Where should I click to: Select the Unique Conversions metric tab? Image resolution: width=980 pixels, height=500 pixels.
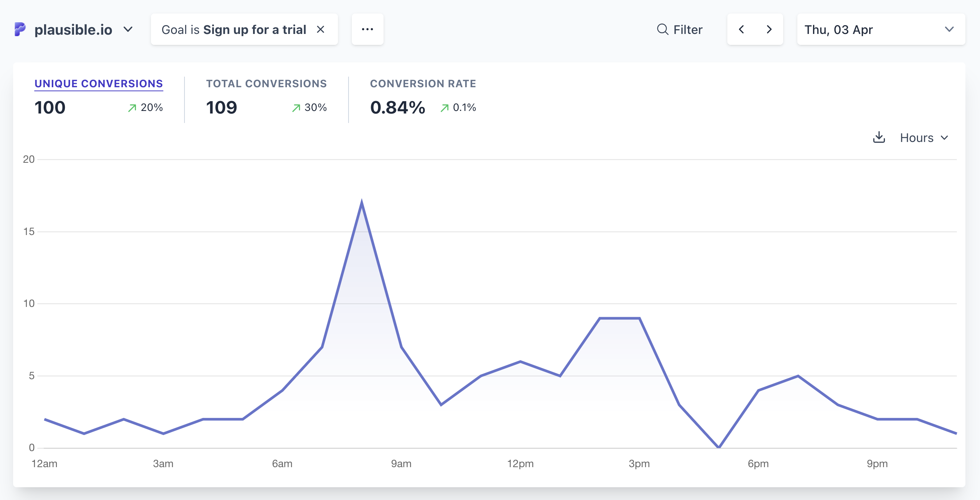click(x=98, y=84)
